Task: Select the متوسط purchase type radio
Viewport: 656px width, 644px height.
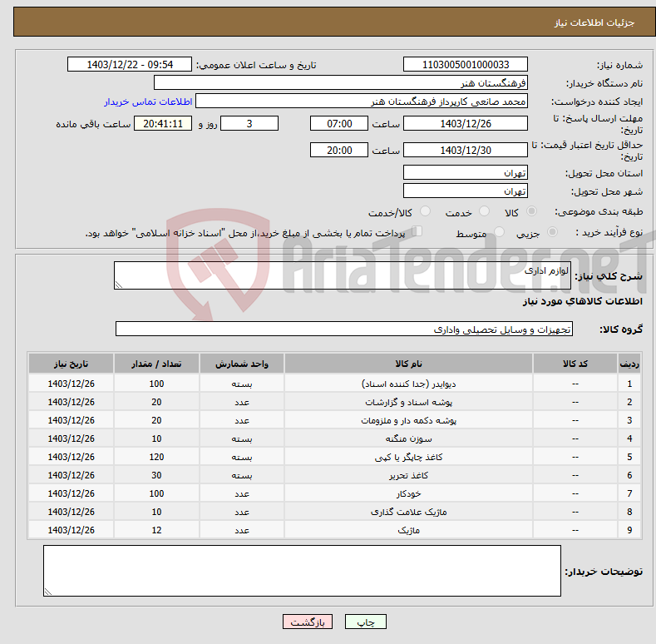Action: click(x=499, y=232)
